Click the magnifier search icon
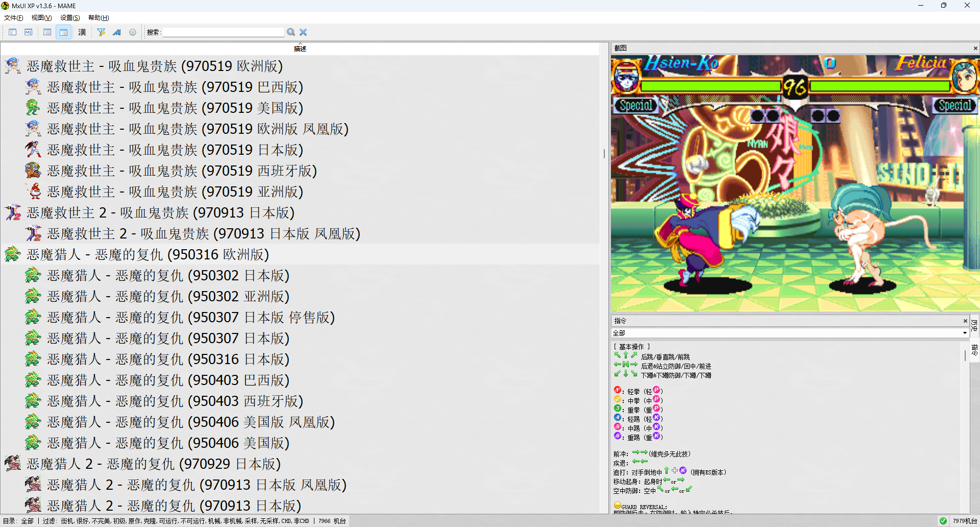 pyautogui.click(x=291, y=32)
